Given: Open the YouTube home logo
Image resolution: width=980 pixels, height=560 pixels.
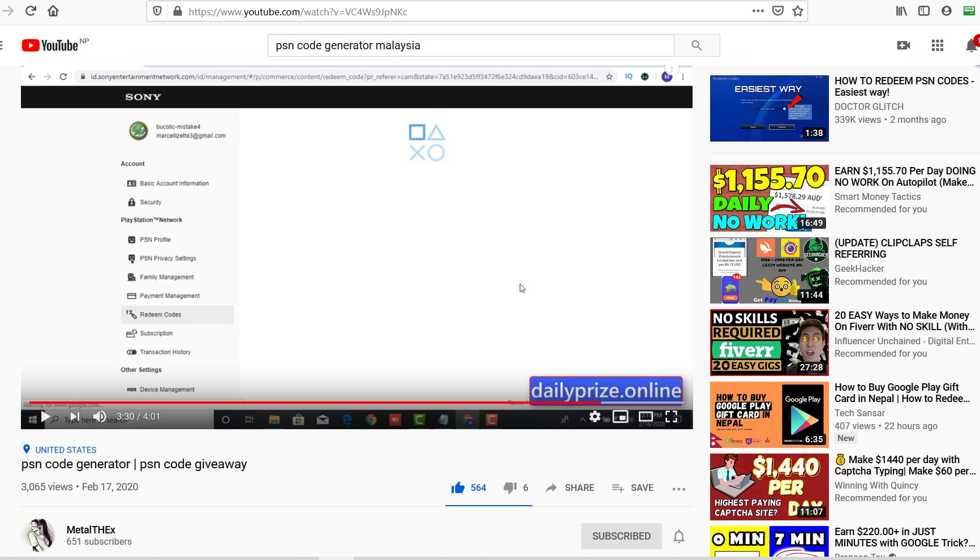Looking at the screenshot, I should [50, 45].
